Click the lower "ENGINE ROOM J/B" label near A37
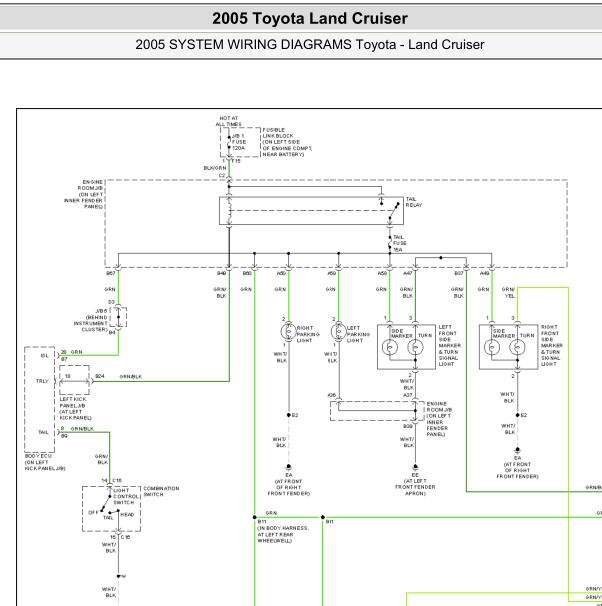The height and width of the screenshot is (606, 602). click(x=439, y=419)
